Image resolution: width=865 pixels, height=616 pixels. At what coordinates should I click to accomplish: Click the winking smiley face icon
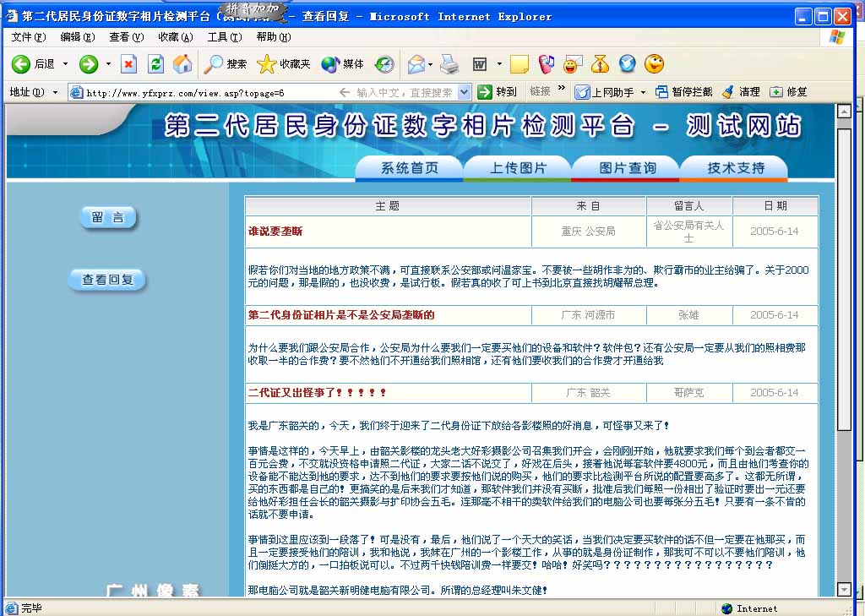click(x=655, y=64)
